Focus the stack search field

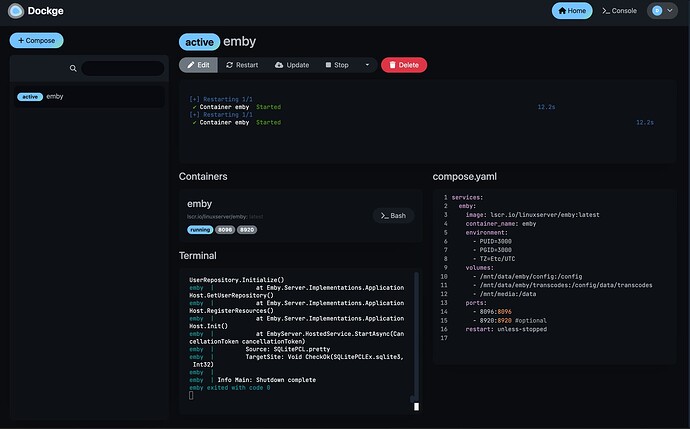(x=123, y=68)
